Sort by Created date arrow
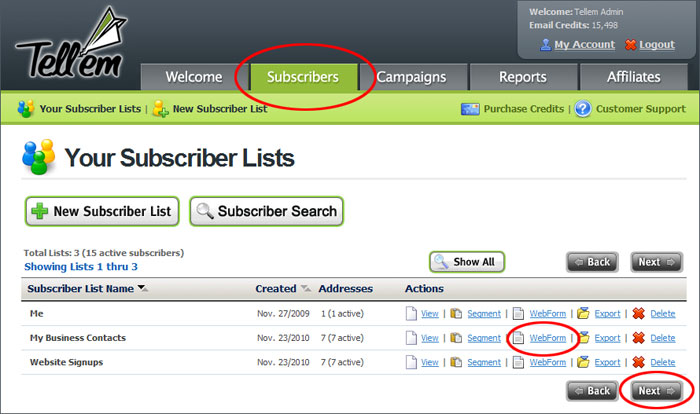Screen dimensions: 700x414 pyautogui.click(x=306, y=288)
